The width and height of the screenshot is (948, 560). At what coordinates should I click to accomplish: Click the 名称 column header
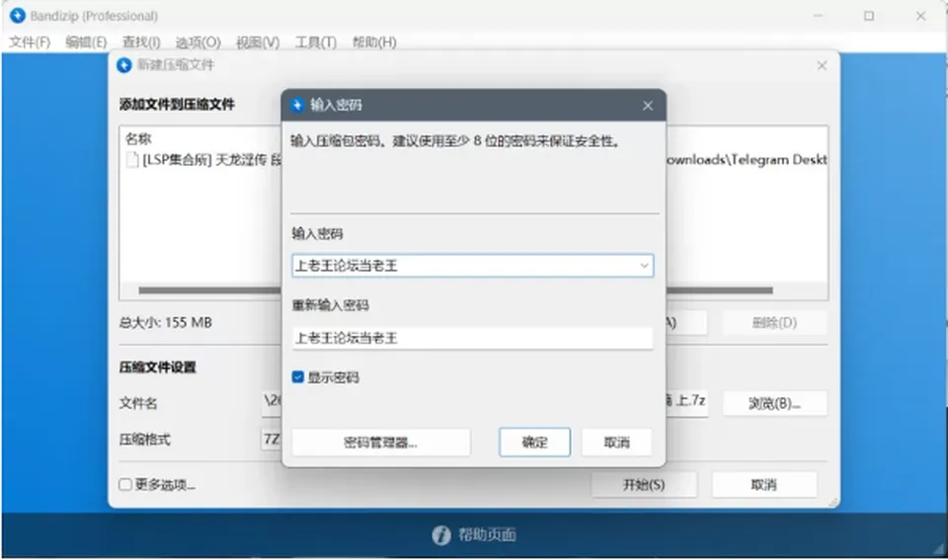(x=138, y=138)
